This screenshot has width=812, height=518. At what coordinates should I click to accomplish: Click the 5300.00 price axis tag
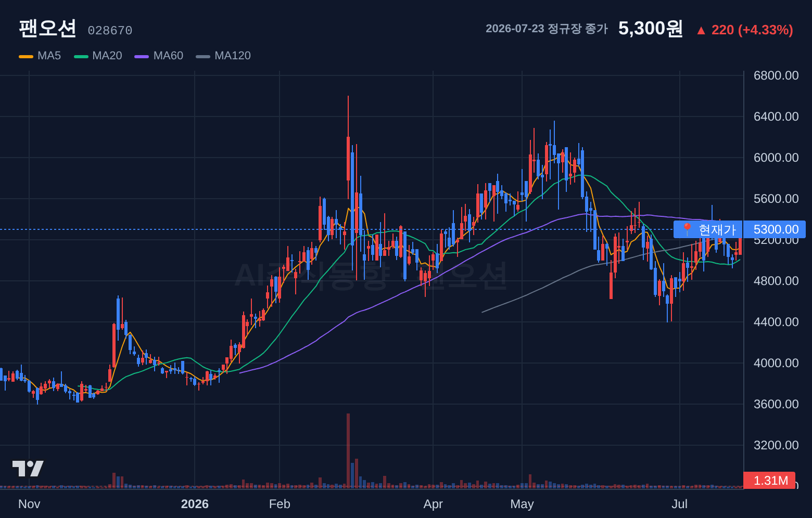pyautogui.click(x=775, y=229)
